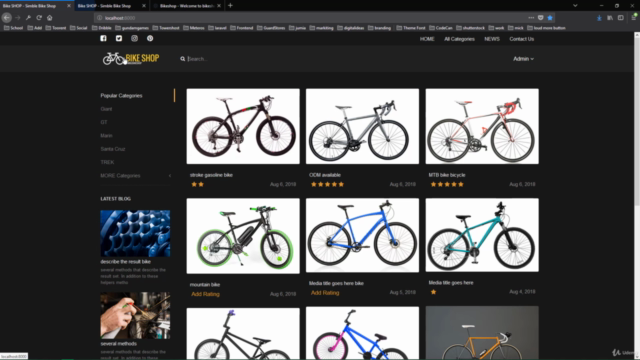Click the teal Media title bike image
The width and height of the screenshot is (640, 360).
click(482, 235)
